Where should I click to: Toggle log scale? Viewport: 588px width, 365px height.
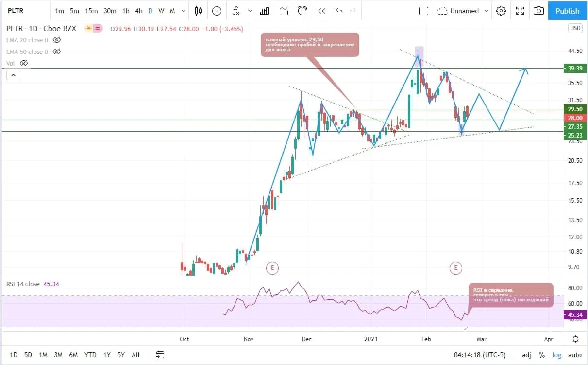556,355
